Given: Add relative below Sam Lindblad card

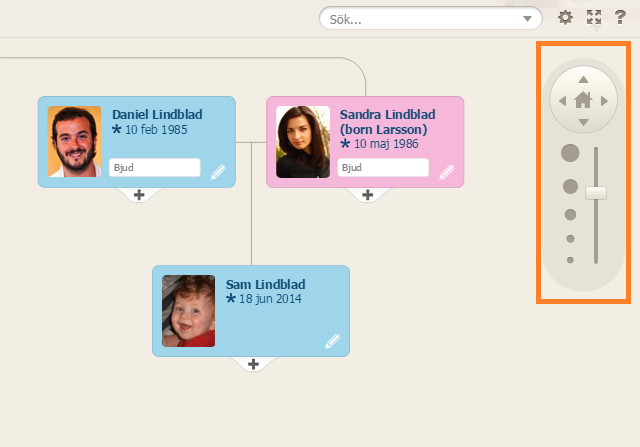Looking at the screenshot, I should [253, 364].
